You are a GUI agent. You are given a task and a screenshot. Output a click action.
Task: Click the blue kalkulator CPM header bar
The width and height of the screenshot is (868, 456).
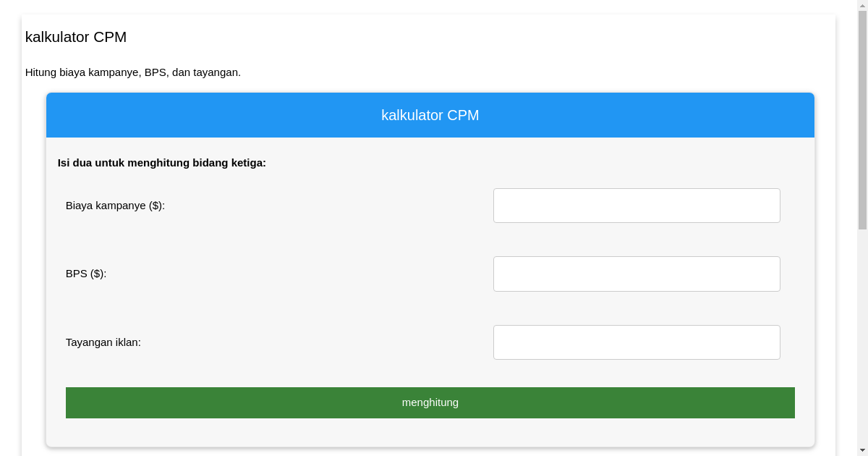430,114
